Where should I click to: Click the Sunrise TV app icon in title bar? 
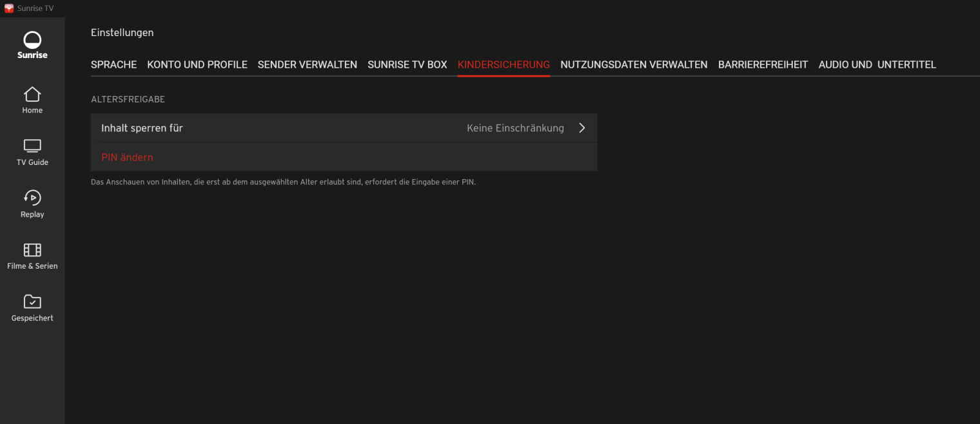(x=9, y=8)
